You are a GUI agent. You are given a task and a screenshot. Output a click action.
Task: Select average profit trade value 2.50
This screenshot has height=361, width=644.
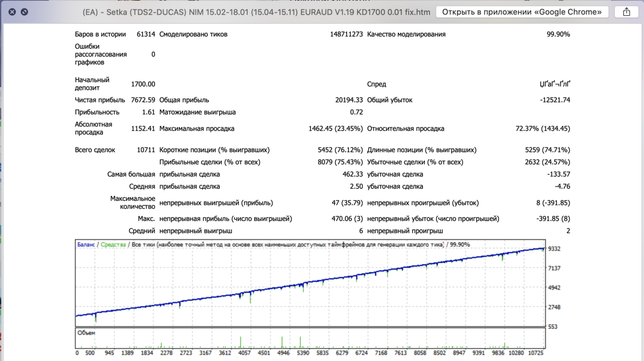pyautogui.click(x=356, y=186)
